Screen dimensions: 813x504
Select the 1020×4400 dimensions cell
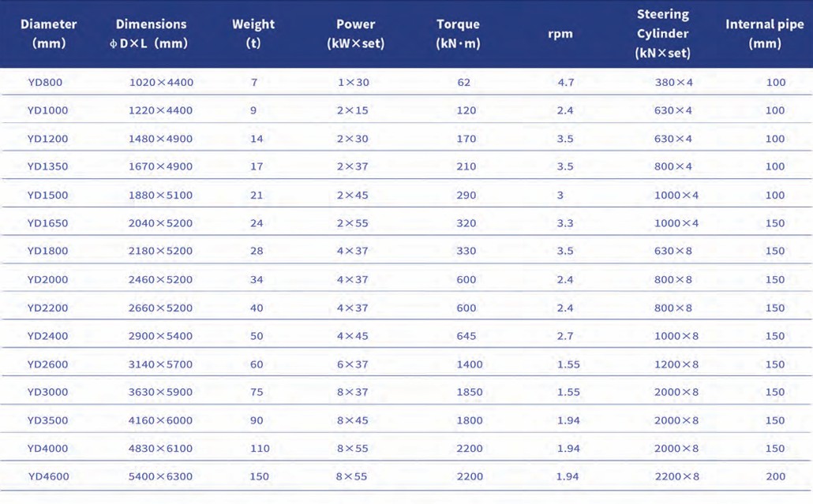click(x=161, y=82)
